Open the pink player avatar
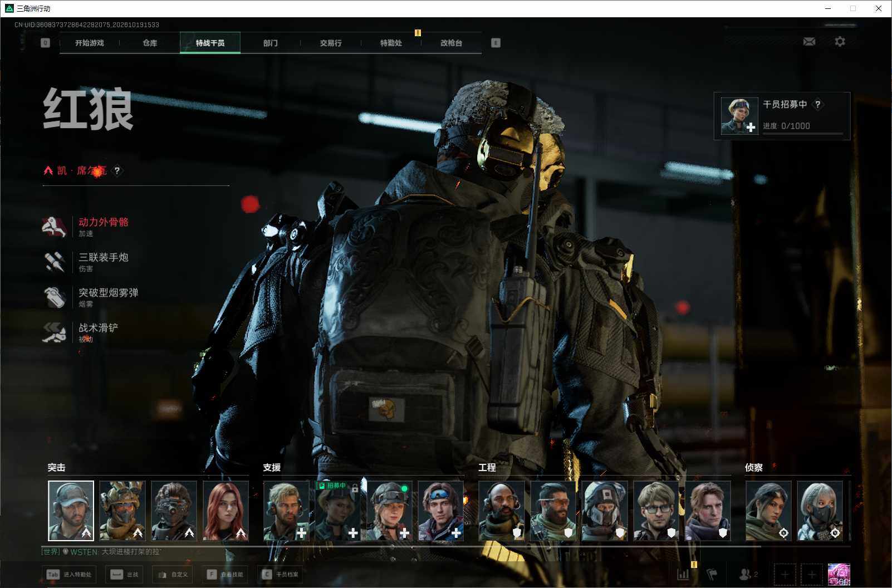The height and width of the screenshot is (588, 892). pyautogui.click(x=839, y=574)
